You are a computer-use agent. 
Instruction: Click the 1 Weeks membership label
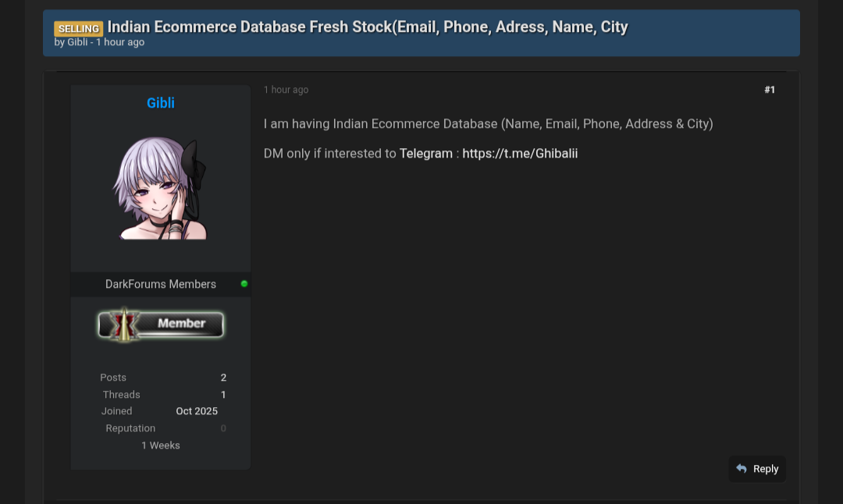pyautogui.click(x=161, y=445)
